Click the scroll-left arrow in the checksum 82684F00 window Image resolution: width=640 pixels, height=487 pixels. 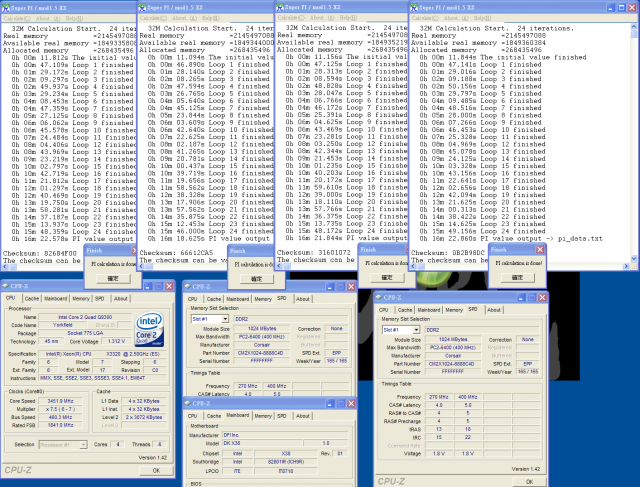coord(5,267)
